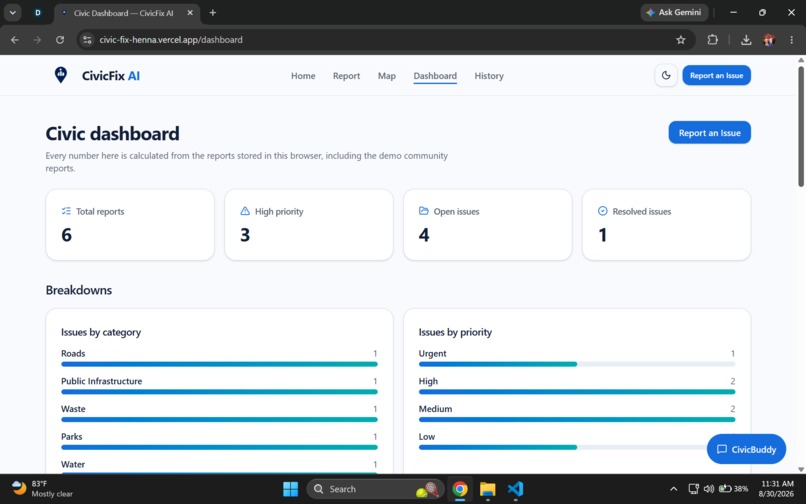Click the Total reports value 6
This screenshot has width=806, height=504.
(66, 235)
